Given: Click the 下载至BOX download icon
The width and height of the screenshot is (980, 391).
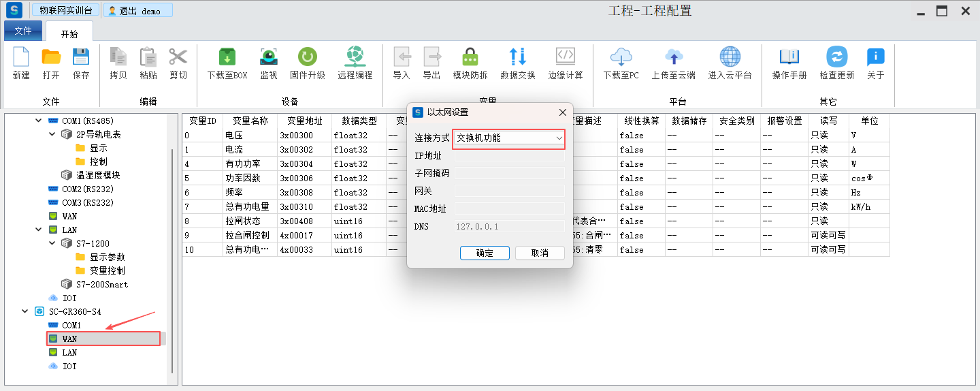Looking at the screenshot, I should pyautogui.click(x=227, y=58).
